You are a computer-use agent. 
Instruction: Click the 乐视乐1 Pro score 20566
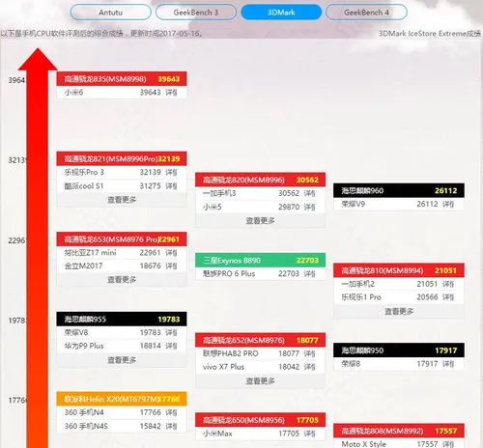pyautogui.click(x=427, y=297)
